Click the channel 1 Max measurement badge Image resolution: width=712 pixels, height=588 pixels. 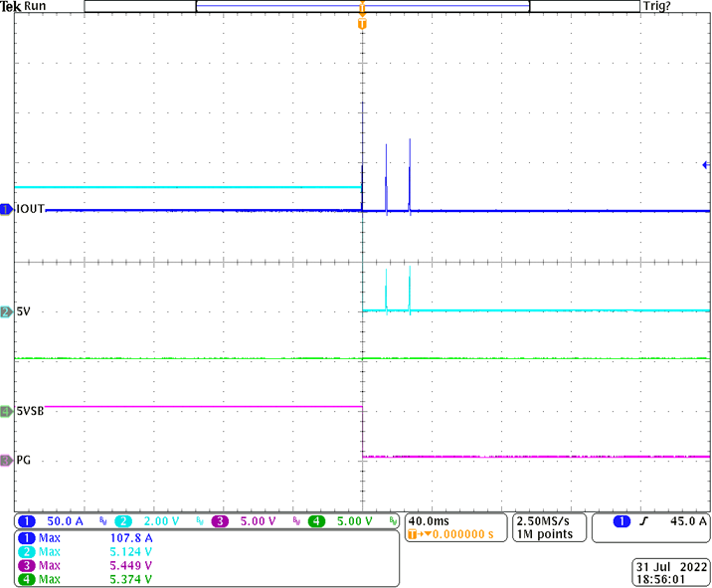pyautogui.click(x=27, y=538)
